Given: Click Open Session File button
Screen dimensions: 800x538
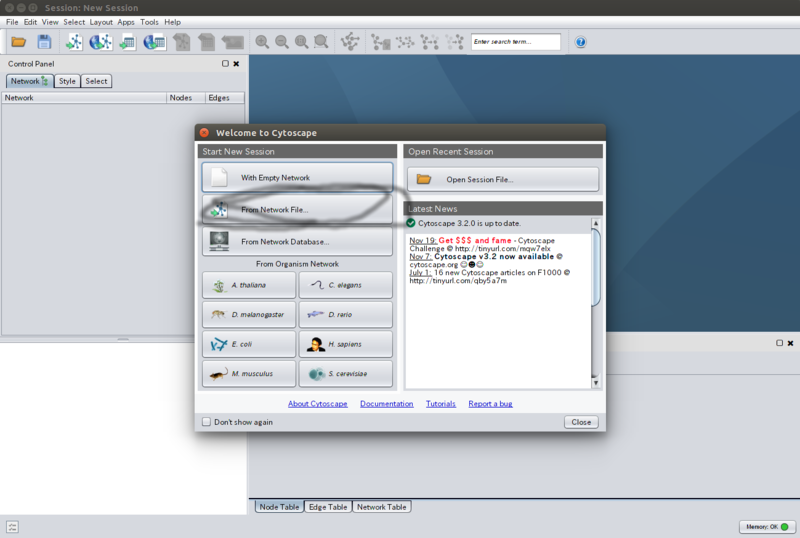Looking at the screenshot, I should [x=503, y=179].
